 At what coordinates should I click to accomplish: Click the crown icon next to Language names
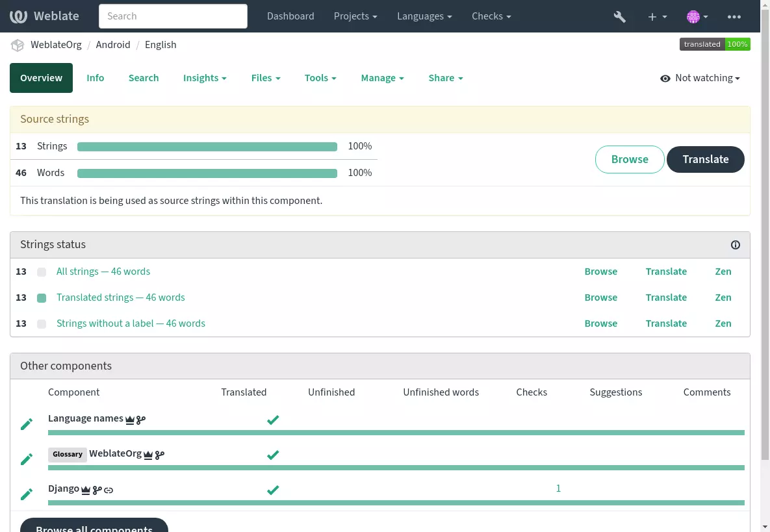point(130,420)
